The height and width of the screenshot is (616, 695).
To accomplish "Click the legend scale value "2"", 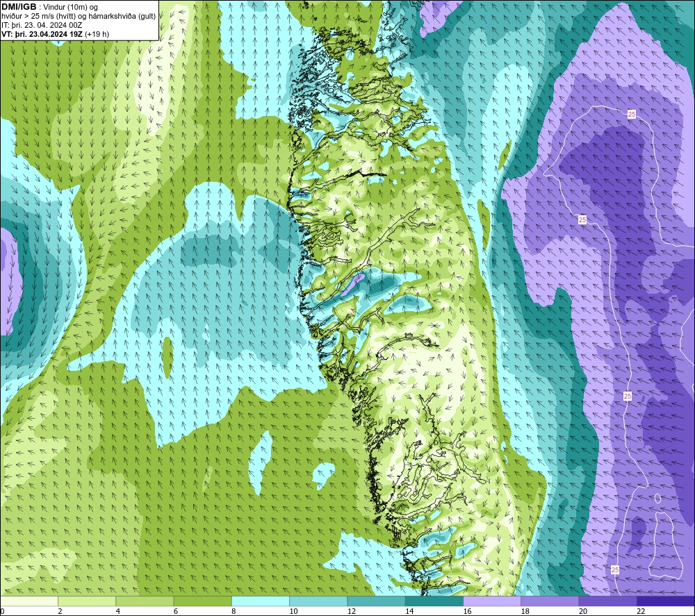I will pos(60,611).
